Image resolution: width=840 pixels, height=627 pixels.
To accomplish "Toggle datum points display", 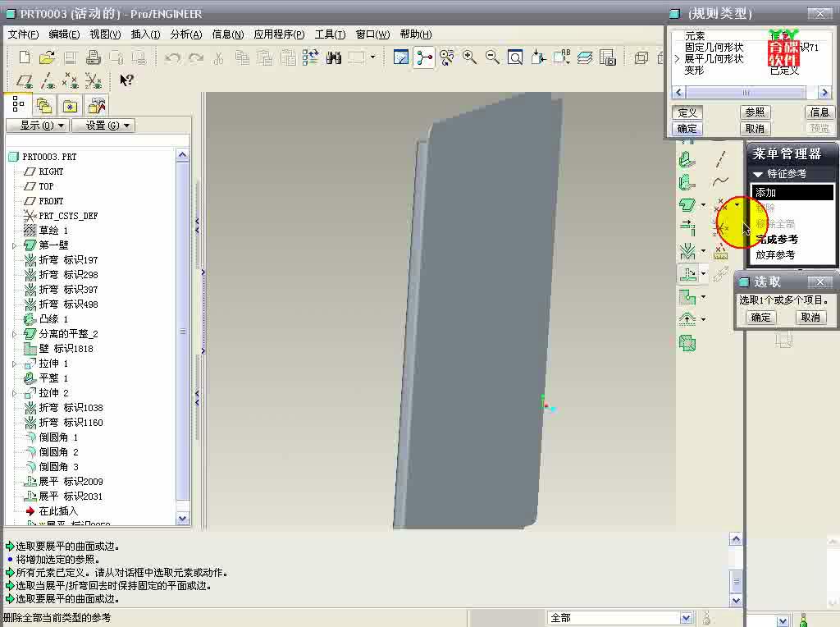I will point(71,80).
